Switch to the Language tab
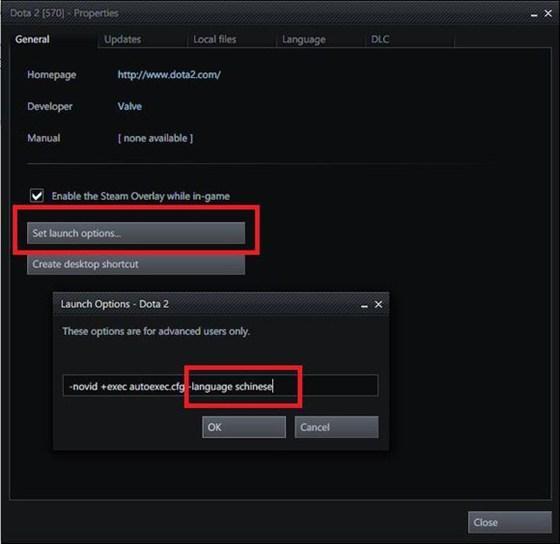The height and width of the screenshot is (544, 560). pyautogui.click(x=304, y=39)
